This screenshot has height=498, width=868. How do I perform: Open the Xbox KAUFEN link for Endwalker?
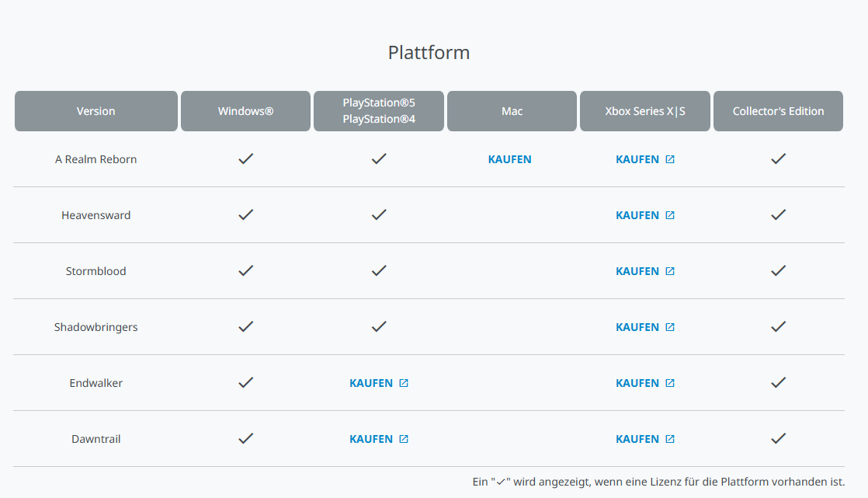(645, 383)
